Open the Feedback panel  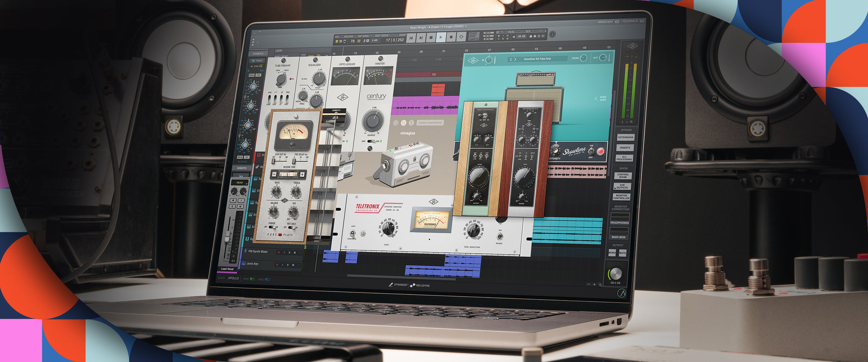point(633,21)
